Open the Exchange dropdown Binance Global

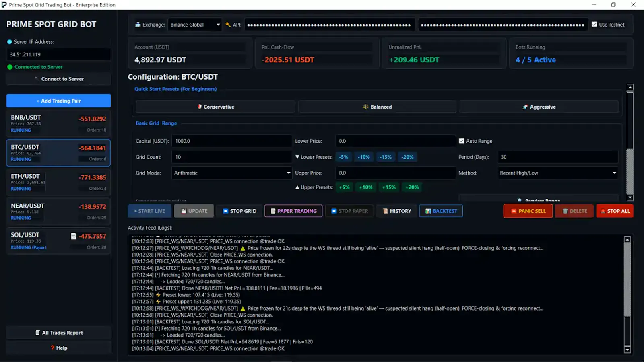[195, 25]
